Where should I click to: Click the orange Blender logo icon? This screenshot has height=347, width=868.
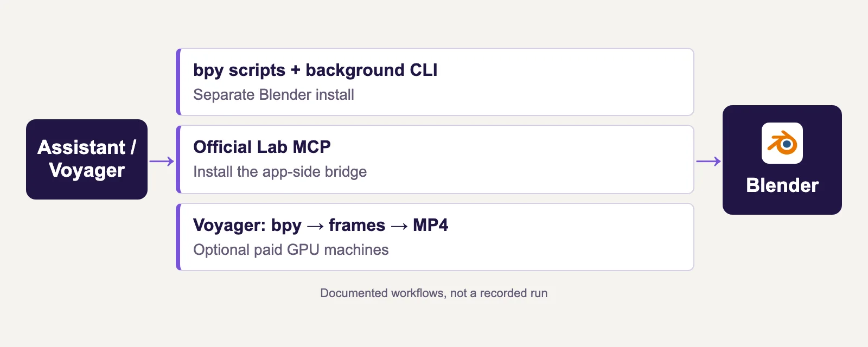[782, 143]
